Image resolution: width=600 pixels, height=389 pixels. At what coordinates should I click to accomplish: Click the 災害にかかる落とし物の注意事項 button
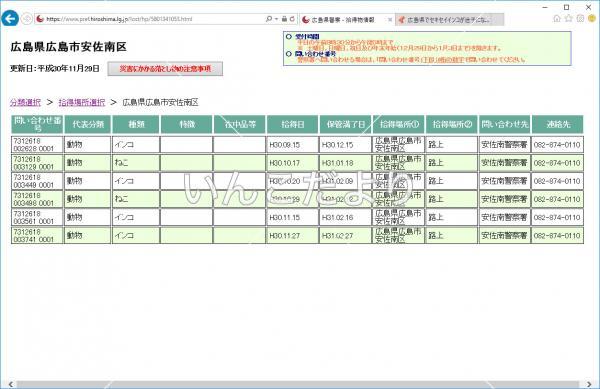coord(165,69)
